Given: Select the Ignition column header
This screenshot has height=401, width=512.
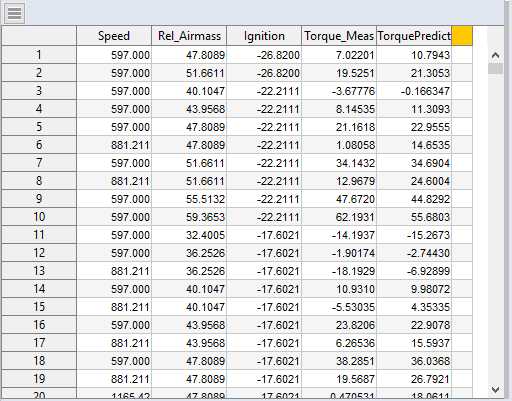Looking at the screenshot, I should pos(264,36).
